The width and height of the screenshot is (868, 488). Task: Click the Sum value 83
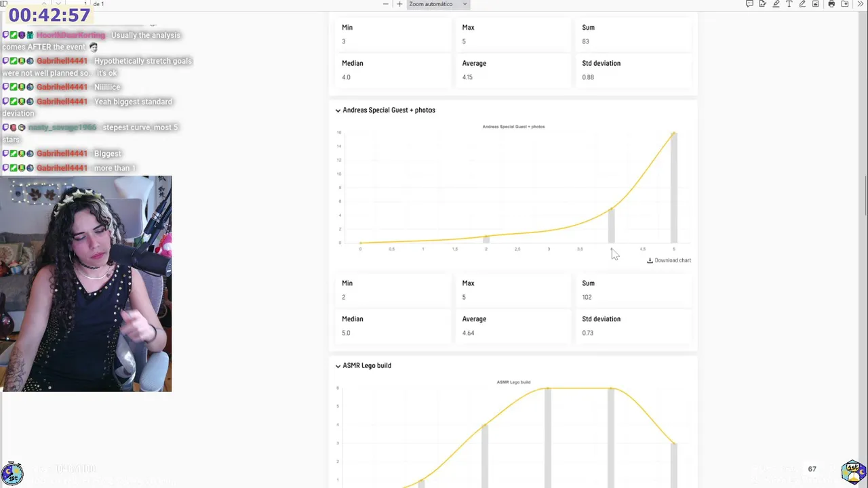click(x=585, y=42)
